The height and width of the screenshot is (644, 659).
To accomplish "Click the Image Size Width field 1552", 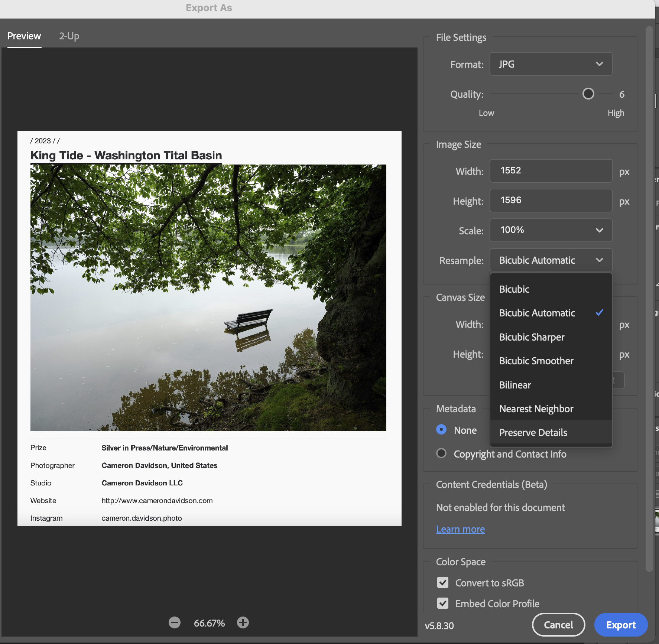I will point(551,171).
